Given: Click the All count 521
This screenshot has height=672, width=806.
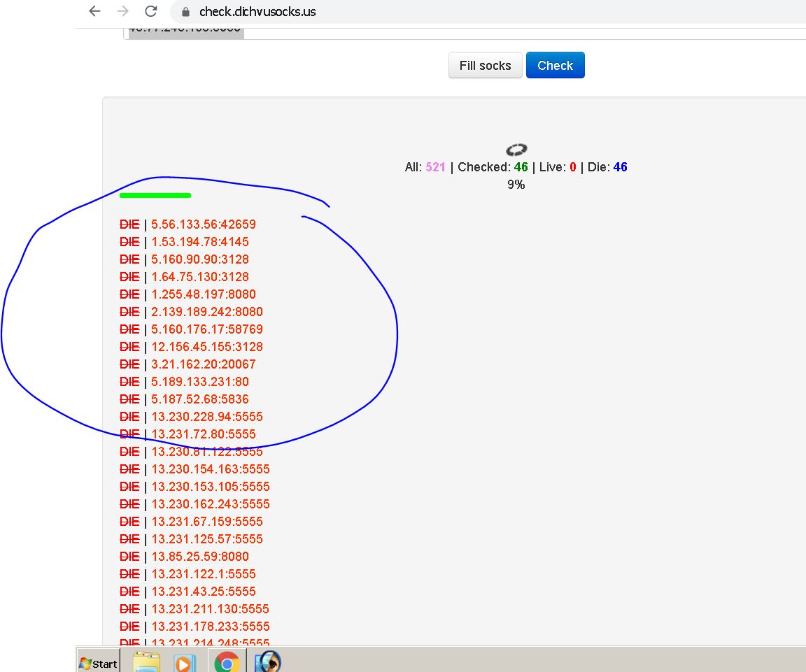Looking at the screenshot, I should pos(435,167).
